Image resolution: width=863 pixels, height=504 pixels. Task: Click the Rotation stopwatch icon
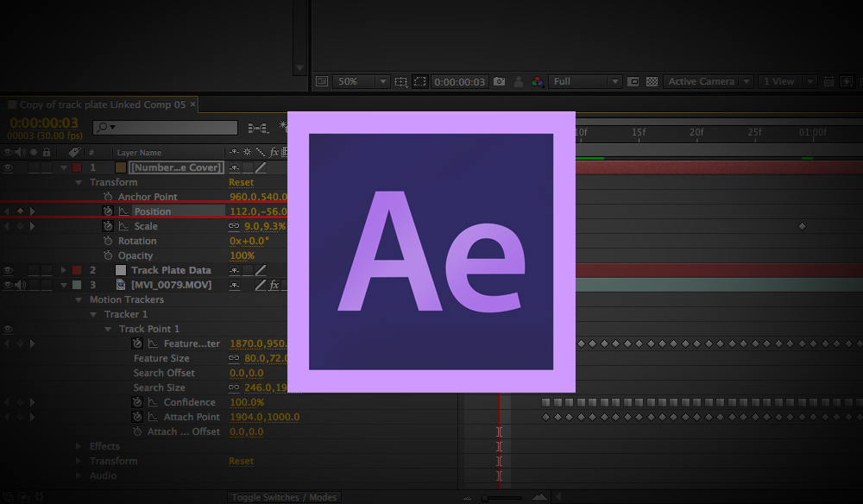(x=108, y=241)
